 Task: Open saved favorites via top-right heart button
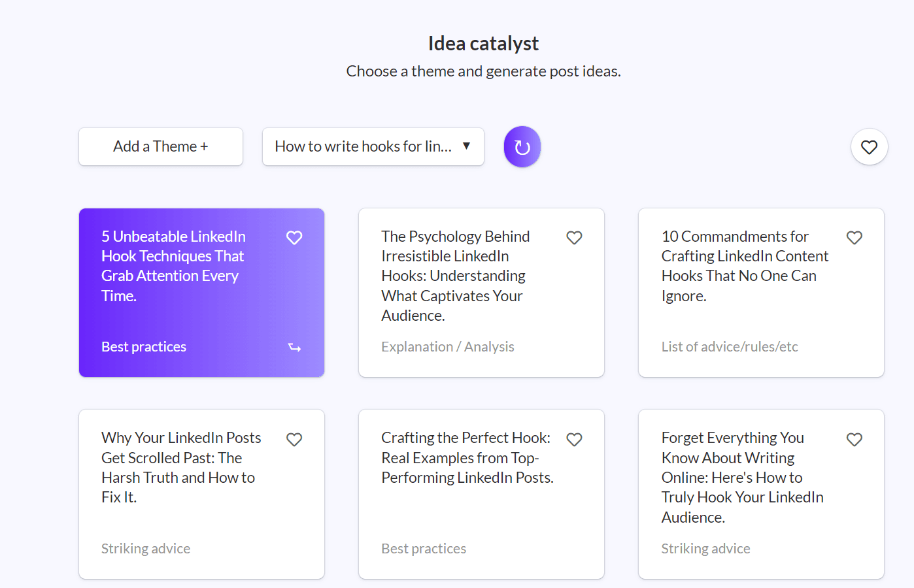(869, 147)
